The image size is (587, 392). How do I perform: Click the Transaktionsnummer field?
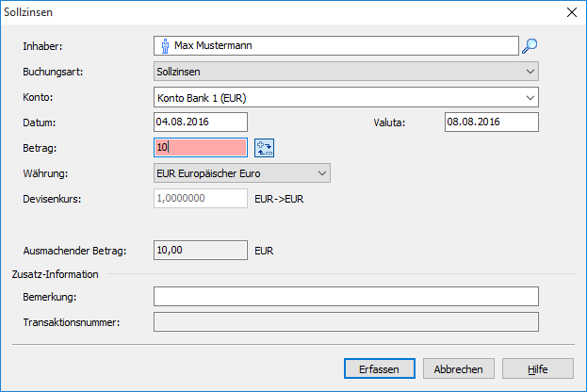point(345,322)
